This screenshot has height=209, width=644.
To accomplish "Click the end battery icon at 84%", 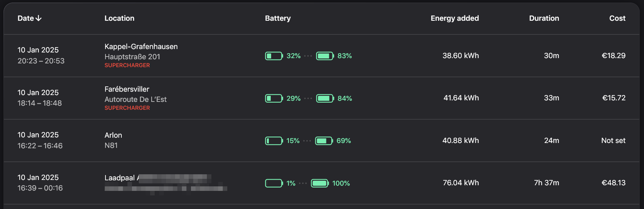I will click(325, 98).
